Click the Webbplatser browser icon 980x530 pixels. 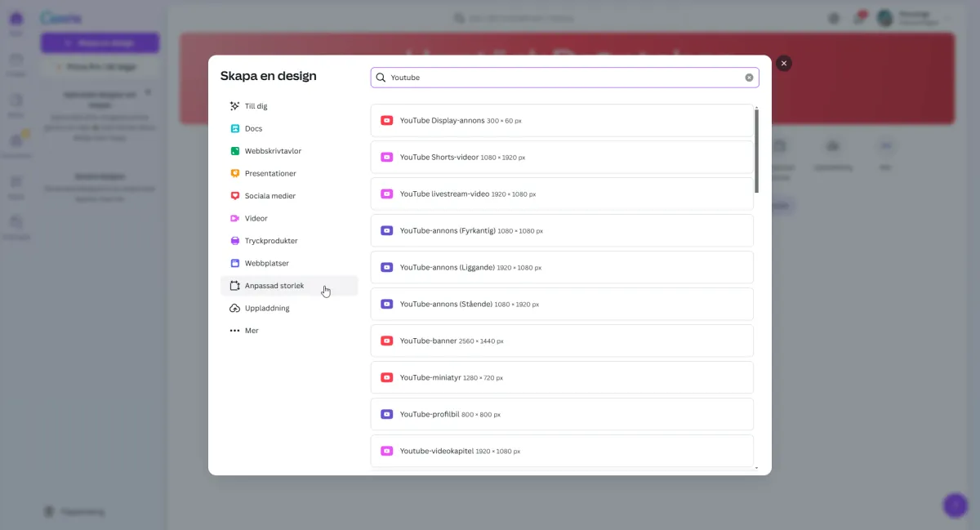(x=235, y=263)
